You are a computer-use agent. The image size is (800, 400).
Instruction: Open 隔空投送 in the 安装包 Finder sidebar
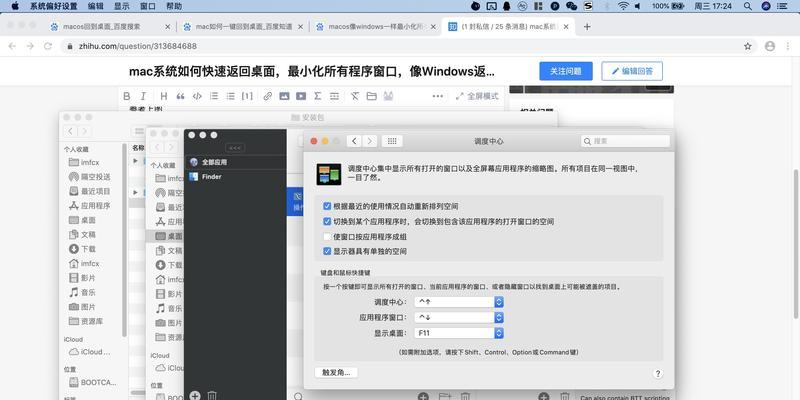tap(90, 177)
